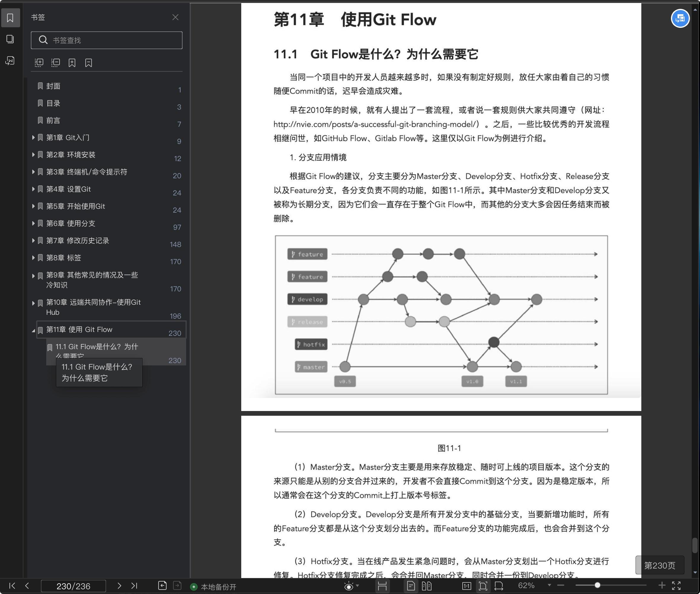Add a new bookmark icon
This screenshot has height=594, width=700.
72,63
